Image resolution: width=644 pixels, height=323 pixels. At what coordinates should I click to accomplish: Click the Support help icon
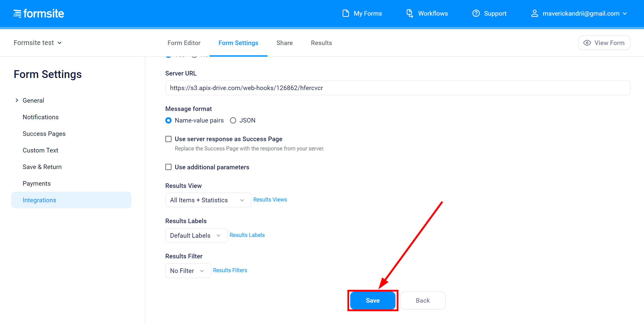click(x=476, y=13)
